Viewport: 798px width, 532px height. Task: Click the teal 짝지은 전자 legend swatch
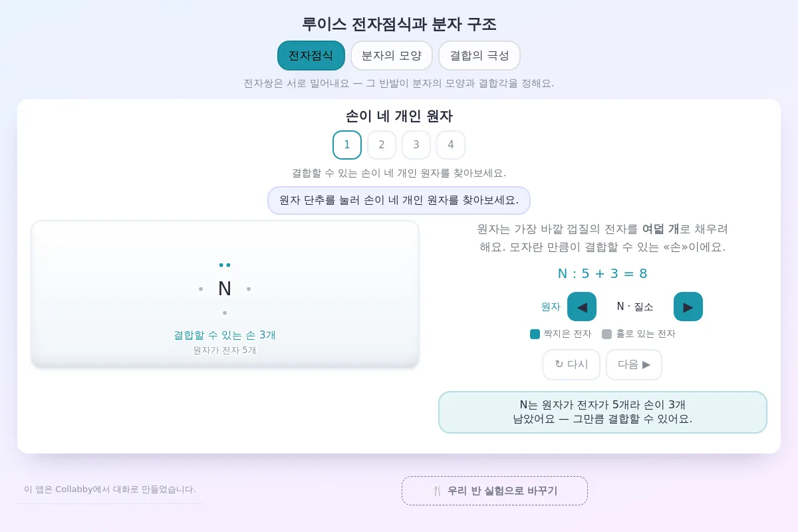[x=535, y=334]
